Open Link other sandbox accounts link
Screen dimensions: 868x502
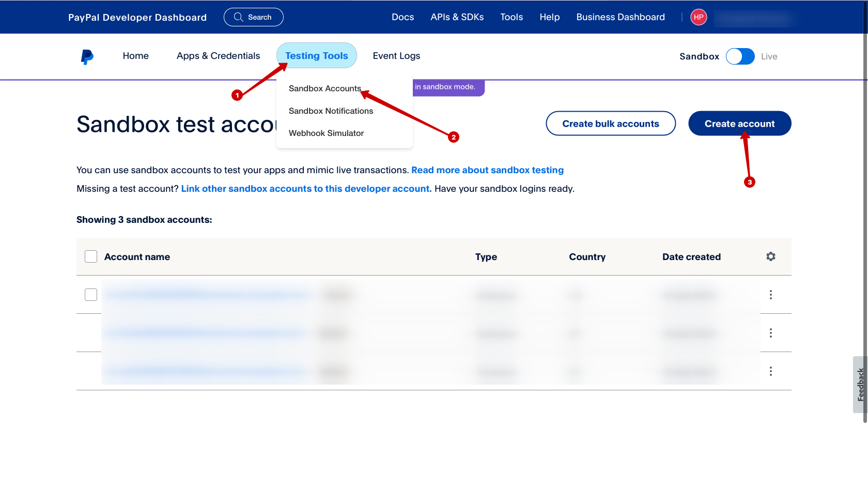pos(306,189)
